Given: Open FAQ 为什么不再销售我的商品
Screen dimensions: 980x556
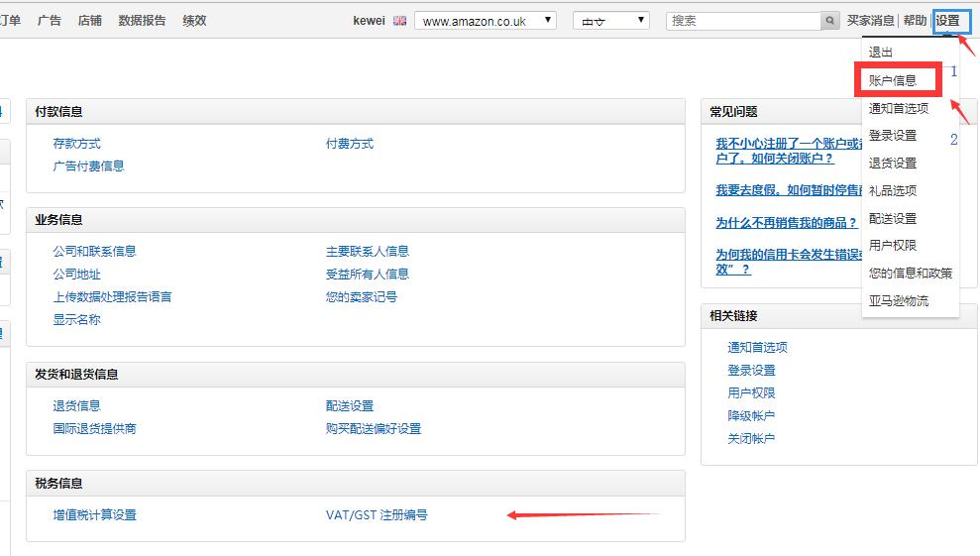Looking at the screenshot, I should (786, 223).
